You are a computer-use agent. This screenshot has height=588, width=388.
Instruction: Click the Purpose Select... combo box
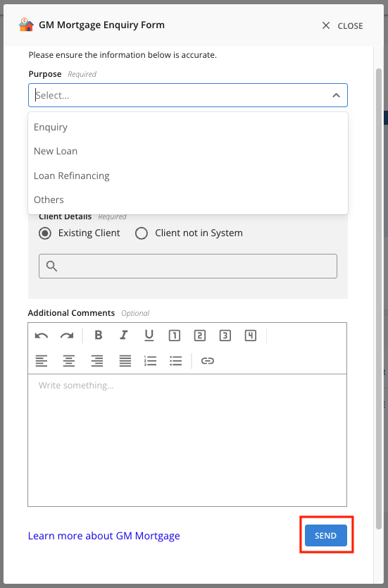pyautogui.click(x=188, y=95)
